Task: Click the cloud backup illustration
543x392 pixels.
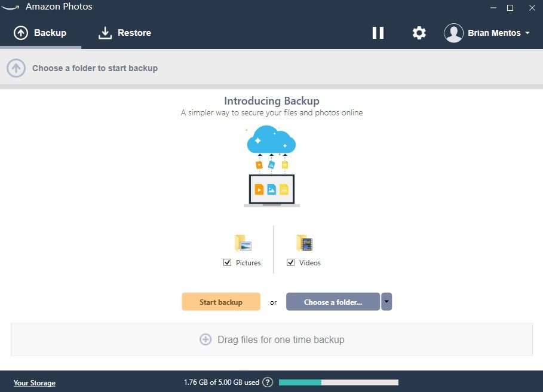Action: pyautogui.click(x=271, y=166)
